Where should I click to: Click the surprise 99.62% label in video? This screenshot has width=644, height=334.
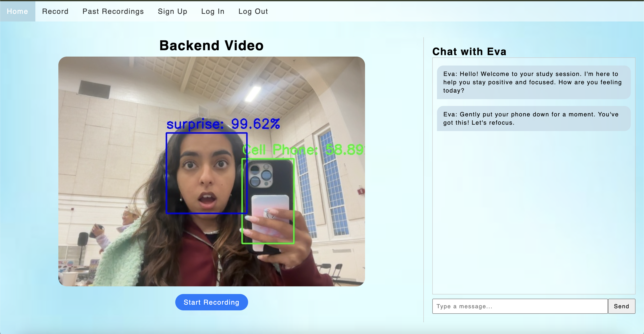click(x=223, y=124)
